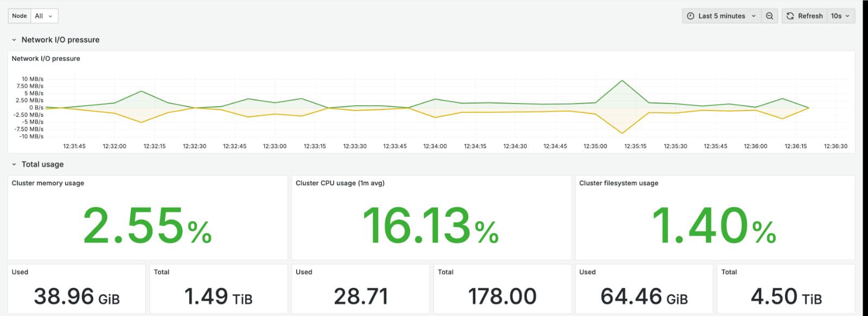868x316 pixels.
Task: Open the Node variable All dropdown
Action: click(x=44, y=16)
